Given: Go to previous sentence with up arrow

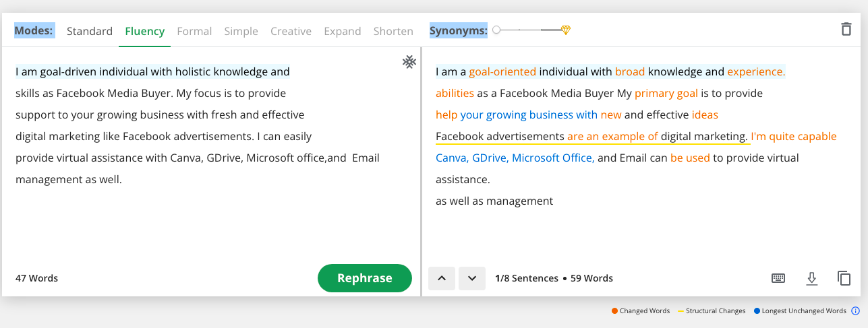Looking at the screenshot, I should 442,278.
